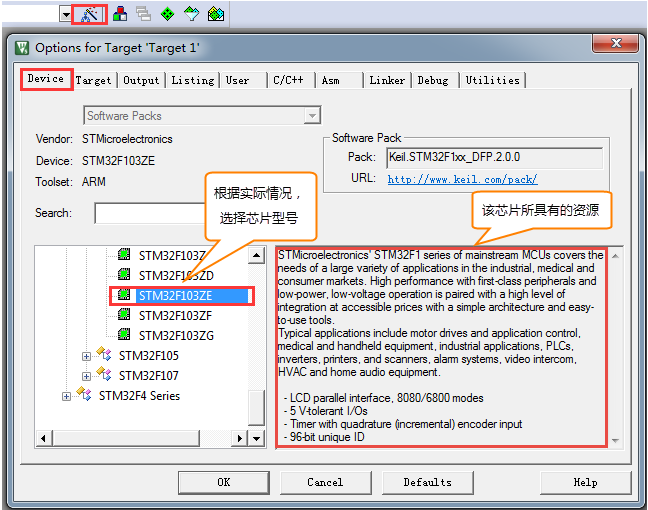Click the '96-bit unique ID' description line
The width and height of the screenshot is (648, 510).
(324, 437)
